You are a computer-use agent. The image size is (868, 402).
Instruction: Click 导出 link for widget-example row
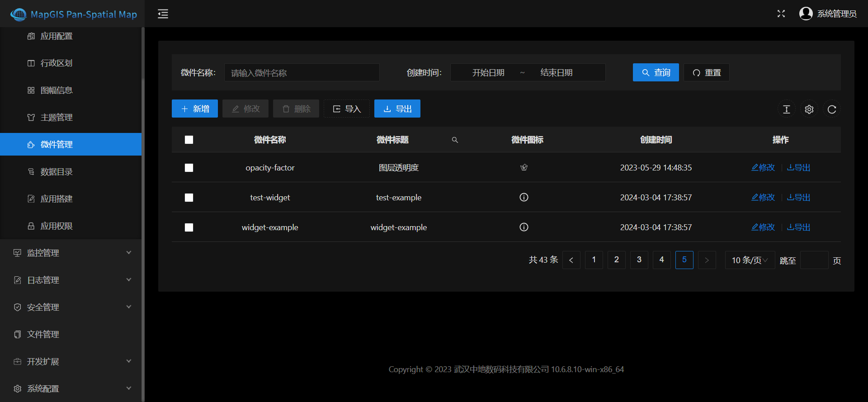pyautogui.click(x=799, y=227)
